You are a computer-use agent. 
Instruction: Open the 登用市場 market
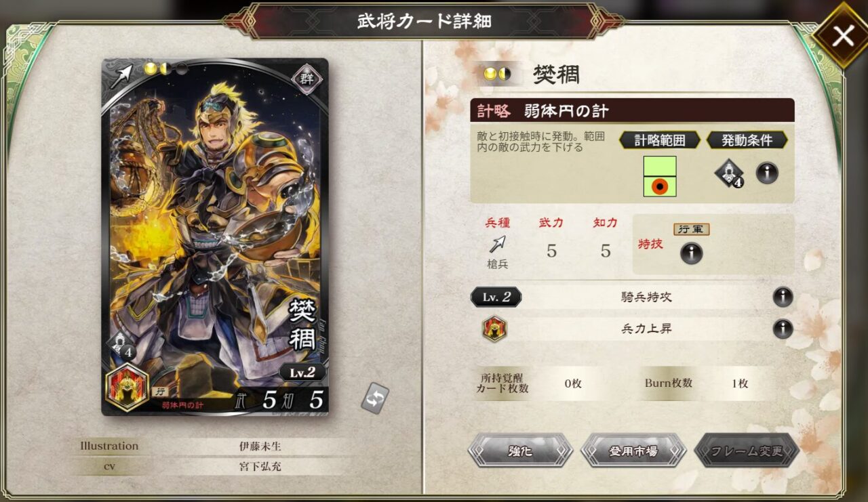(x=633, y=451)
